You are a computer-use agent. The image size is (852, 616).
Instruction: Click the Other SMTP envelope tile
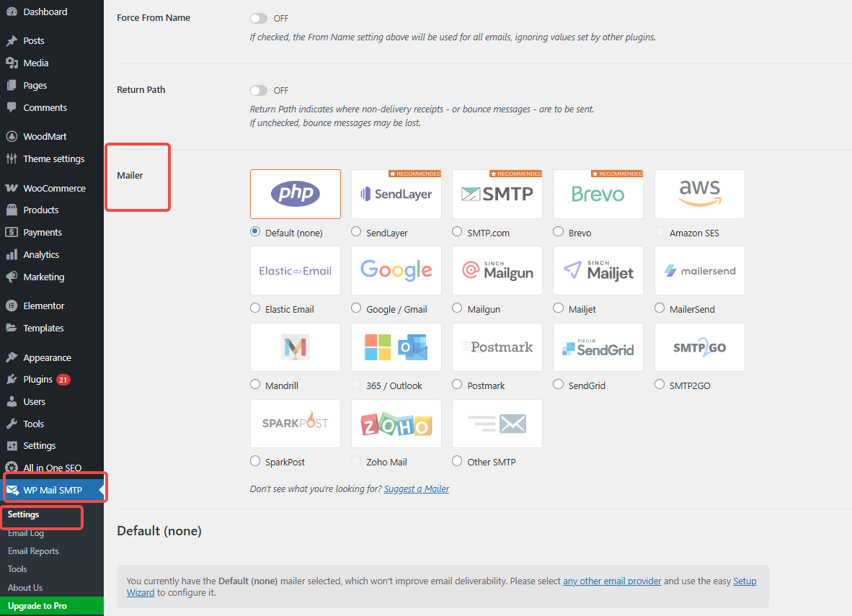point(497,424)
